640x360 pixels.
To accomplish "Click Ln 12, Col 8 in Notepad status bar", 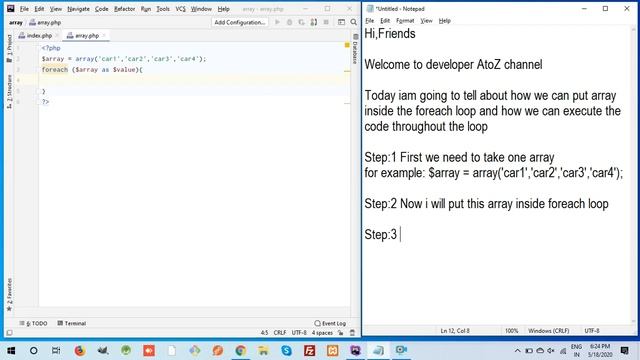I will [455, 331].
